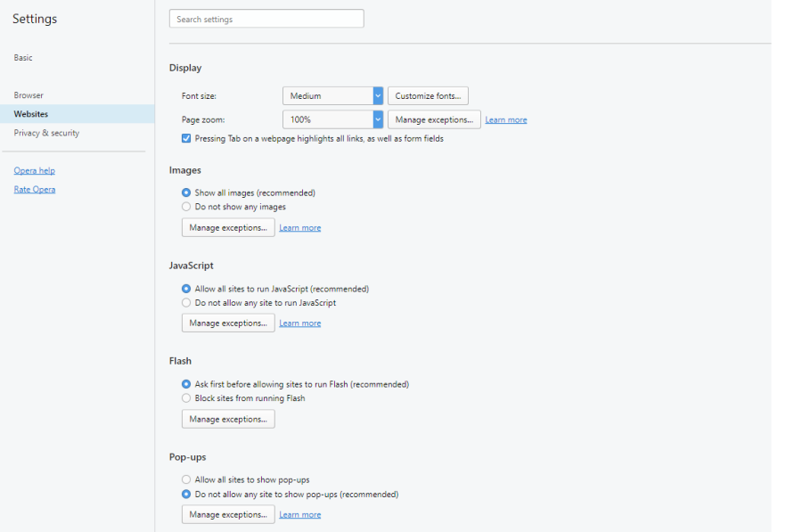Select Allow all sites to show pop-ups

(186, 479)
